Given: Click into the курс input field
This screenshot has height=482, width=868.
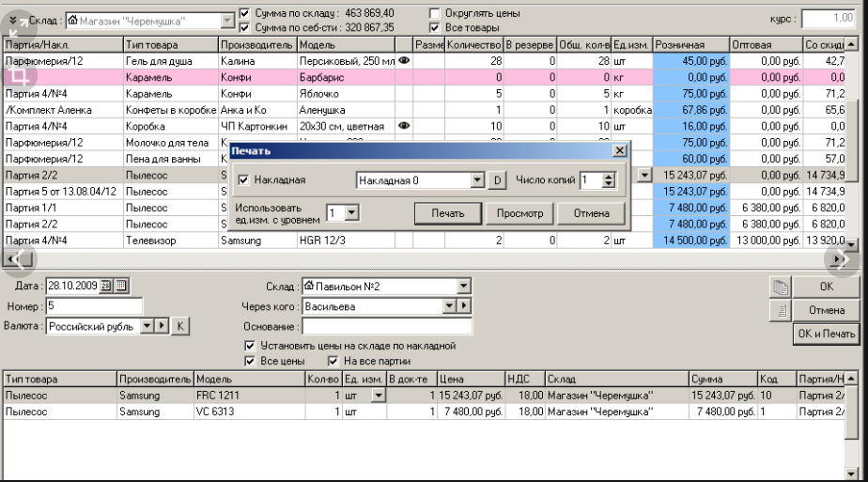Looking at the screenshot, I should [x=829, y=18].
